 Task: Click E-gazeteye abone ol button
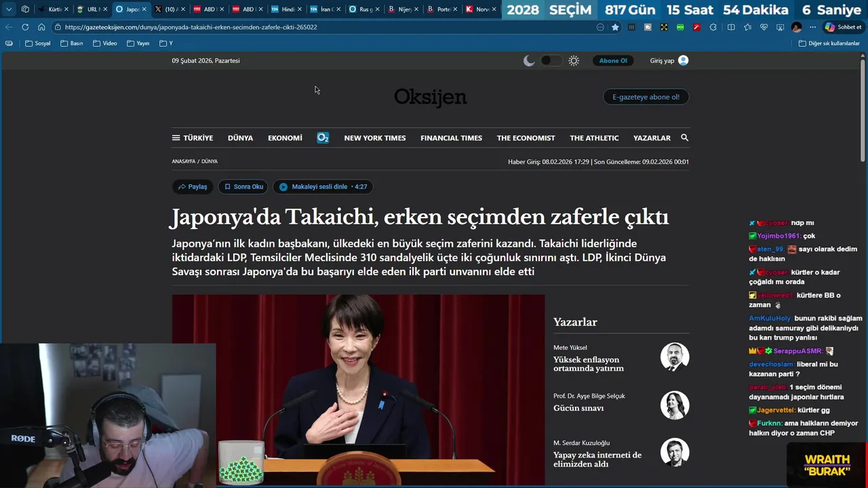(x=646, y=97)
